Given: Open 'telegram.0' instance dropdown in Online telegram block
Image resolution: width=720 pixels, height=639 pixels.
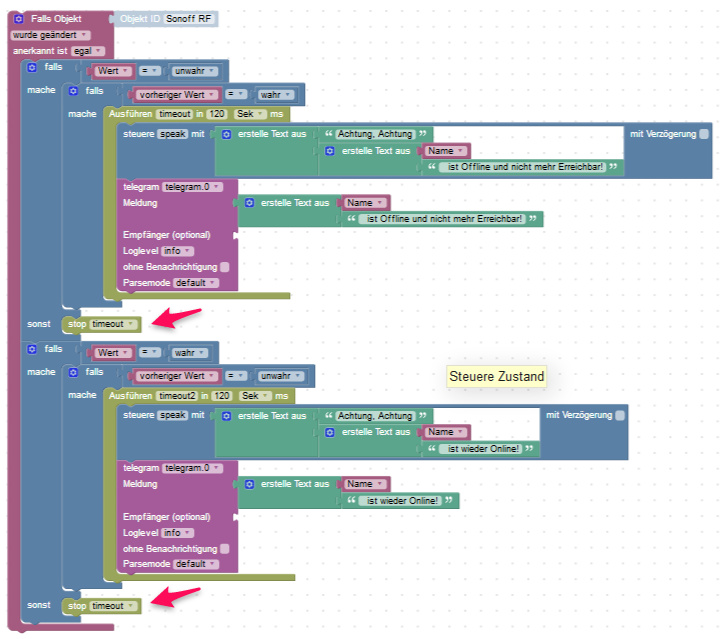Looking at the screenshot, I should pyautogui.click(x=192, y=468).
